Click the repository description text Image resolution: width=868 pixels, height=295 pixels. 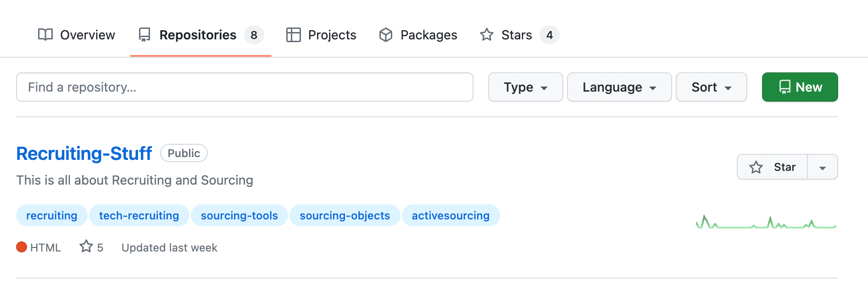tap(135, 180)
